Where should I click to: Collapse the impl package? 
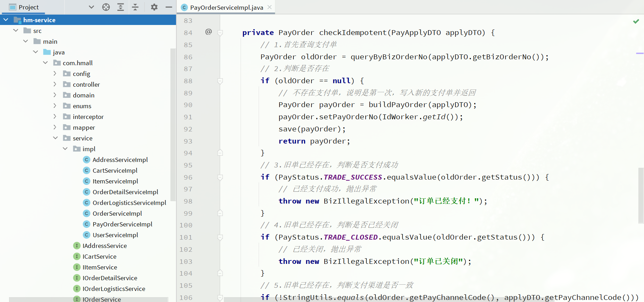pyautogui.click(x=65, y=149)
